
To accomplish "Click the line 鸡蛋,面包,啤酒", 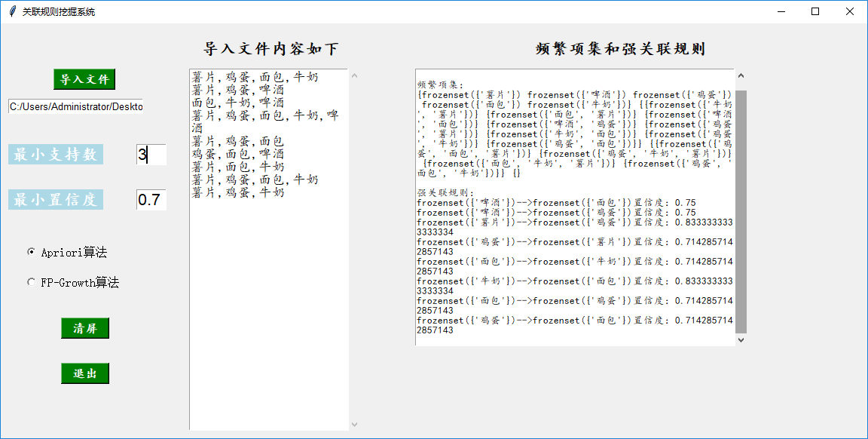I will tap(238, 154).
